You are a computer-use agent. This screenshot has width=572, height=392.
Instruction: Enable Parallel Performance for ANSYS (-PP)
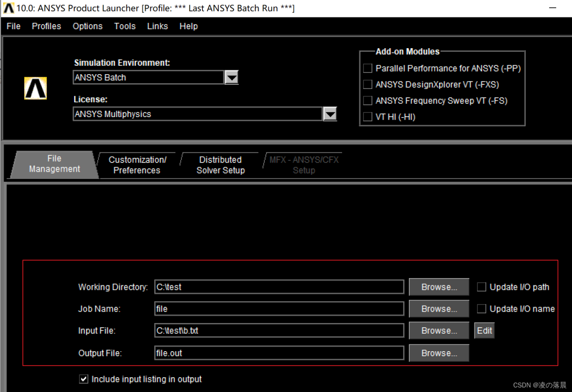pyautogui.click(x=368, y=68)
